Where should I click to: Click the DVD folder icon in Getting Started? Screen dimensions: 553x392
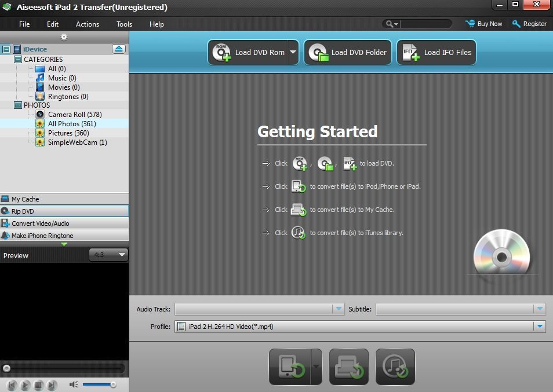(325, 163)
